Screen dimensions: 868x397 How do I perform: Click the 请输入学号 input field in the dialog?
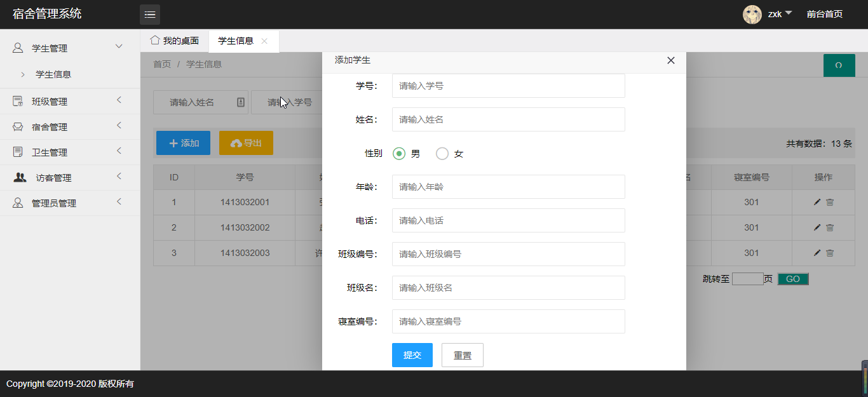[x=508, y=86]
